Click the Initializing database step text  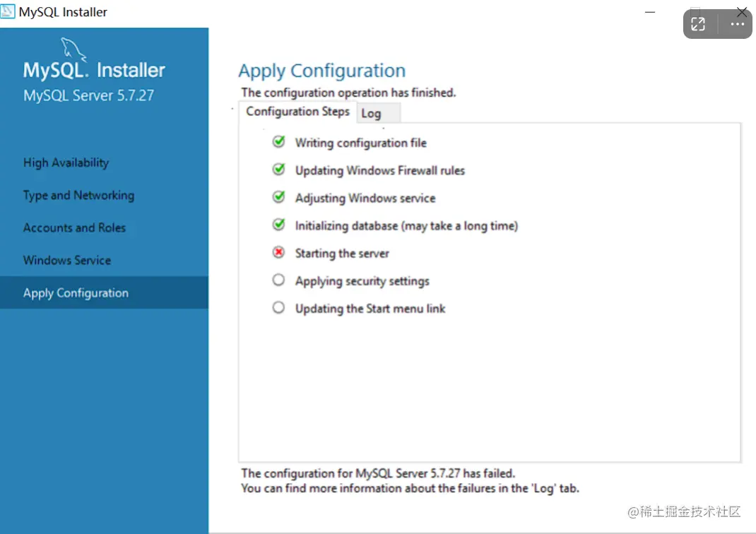pyautogui.click(x=406, y=226)
